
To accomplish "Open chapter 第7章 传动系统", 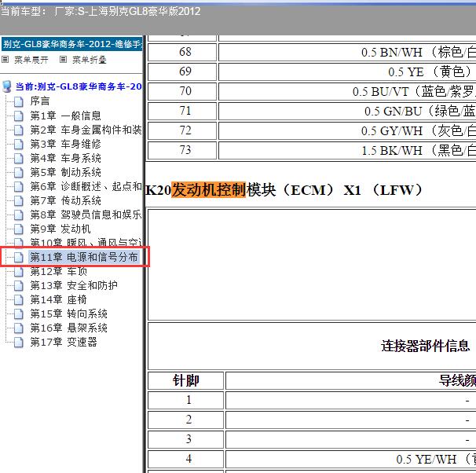I will [65, 200].
